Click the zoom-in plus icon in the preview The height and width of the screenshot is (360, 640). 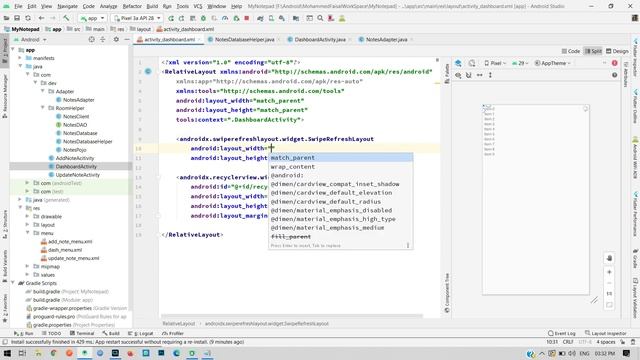coord(609,272)
